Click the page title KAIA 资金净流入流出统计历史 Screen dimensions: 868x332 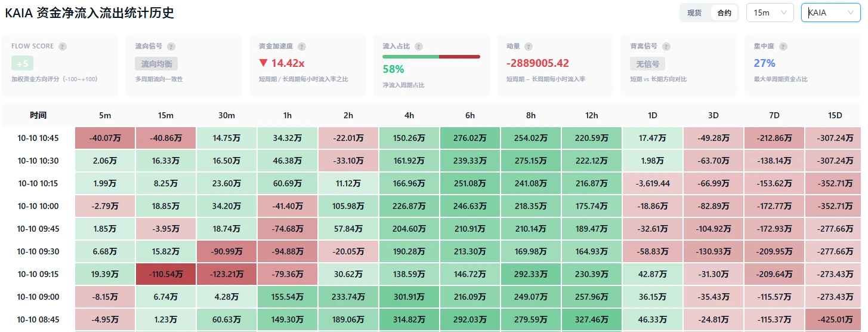89,13
